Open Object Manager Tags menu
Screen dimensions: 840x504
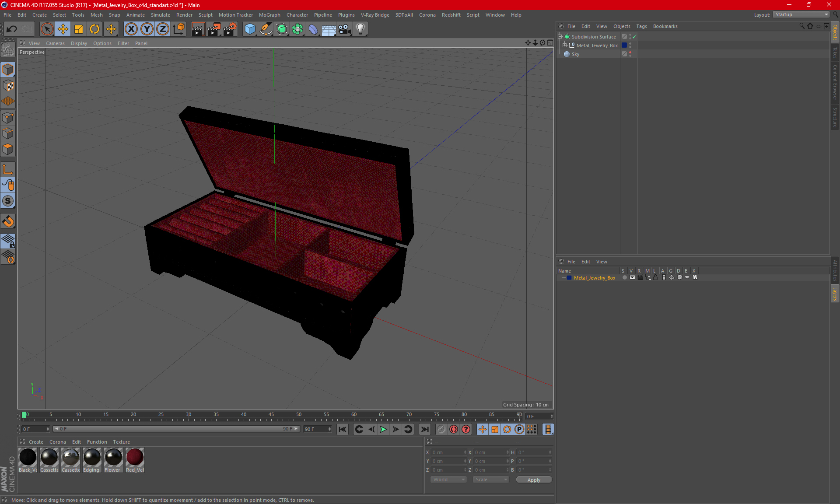641,26
